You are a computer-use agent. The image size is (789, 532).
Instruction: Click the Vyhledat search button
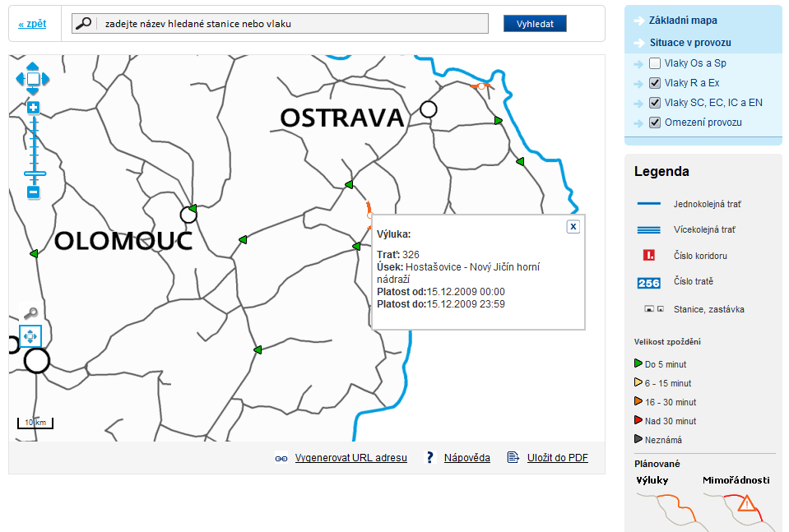click(x=535, y=24)
